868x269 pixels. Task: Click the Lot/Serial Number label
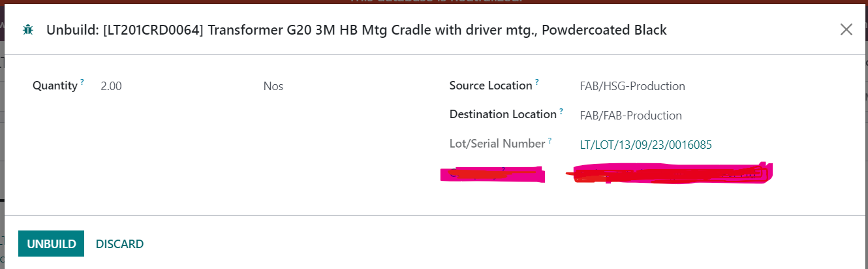[x=497, y=144]
